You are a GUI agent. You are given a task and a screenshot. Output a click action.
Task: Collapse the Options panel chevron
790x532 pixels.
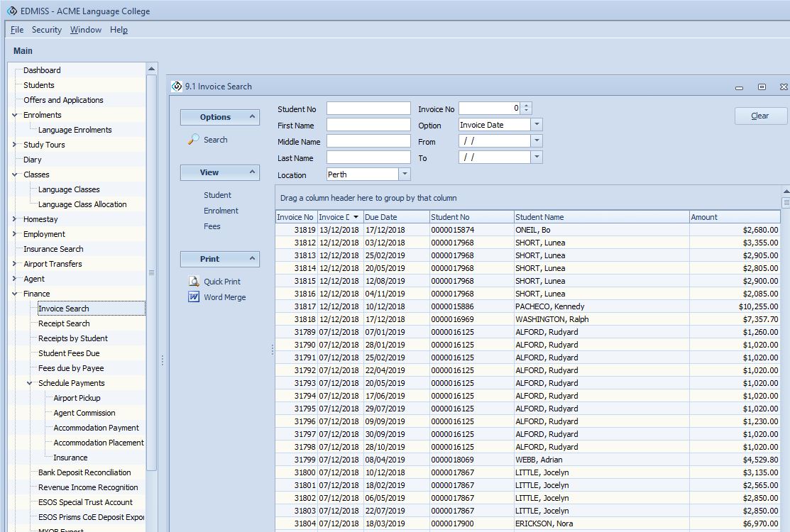[x=251, y=117]
